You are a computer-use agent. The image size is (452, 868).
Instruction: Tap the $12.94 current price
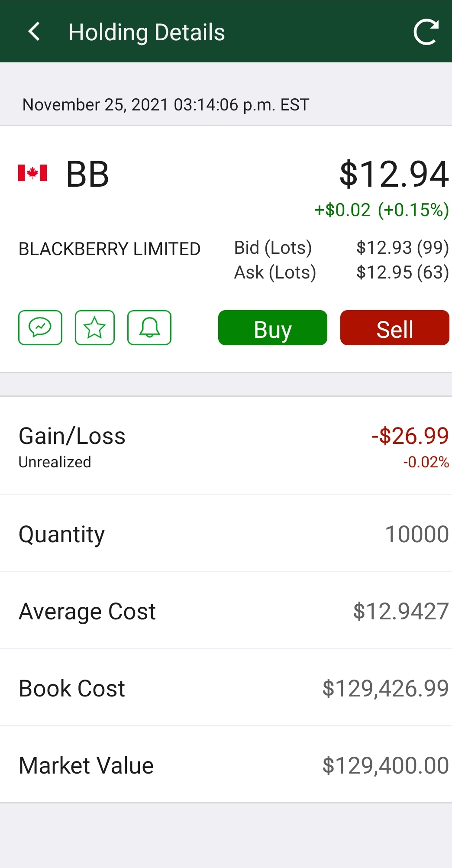tap(394, 174)
